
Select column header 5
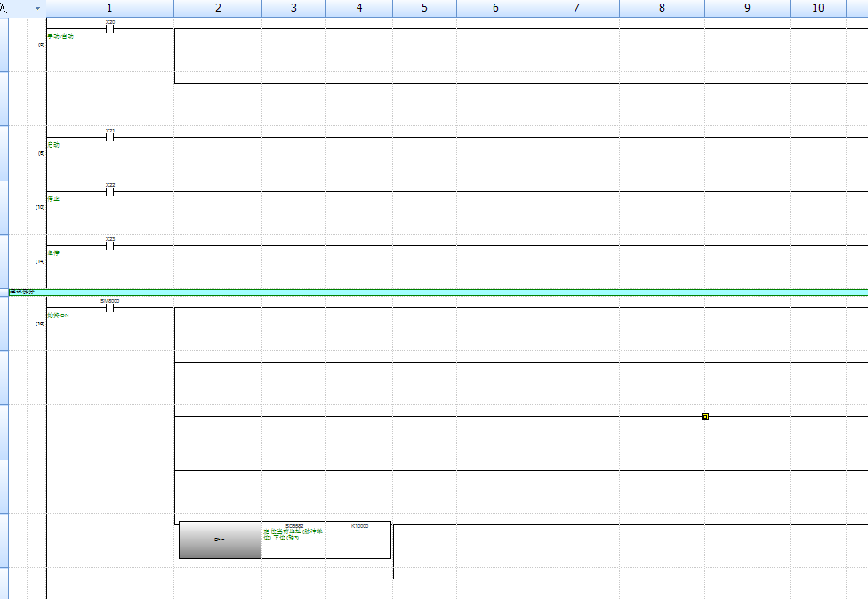click(424, 8)
